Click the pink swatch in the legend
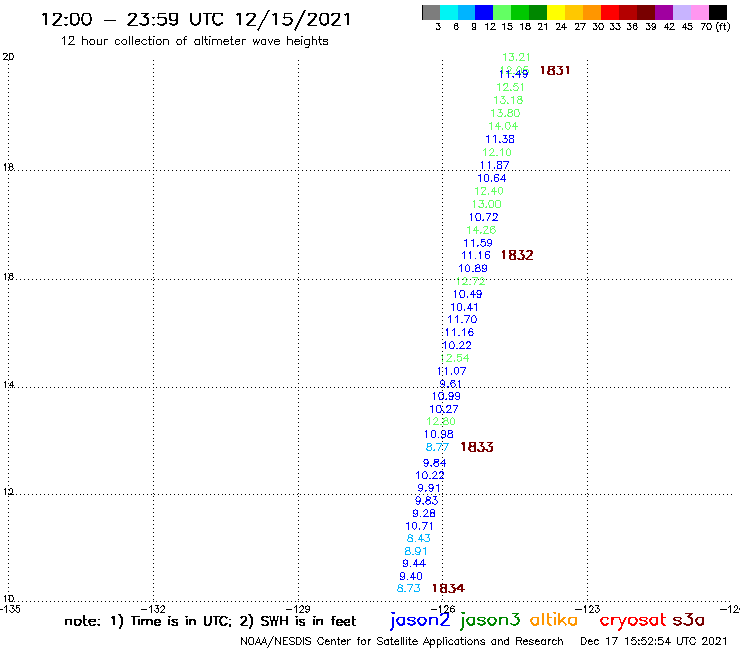Screen dimensions: 740x650 click(699, 12)
